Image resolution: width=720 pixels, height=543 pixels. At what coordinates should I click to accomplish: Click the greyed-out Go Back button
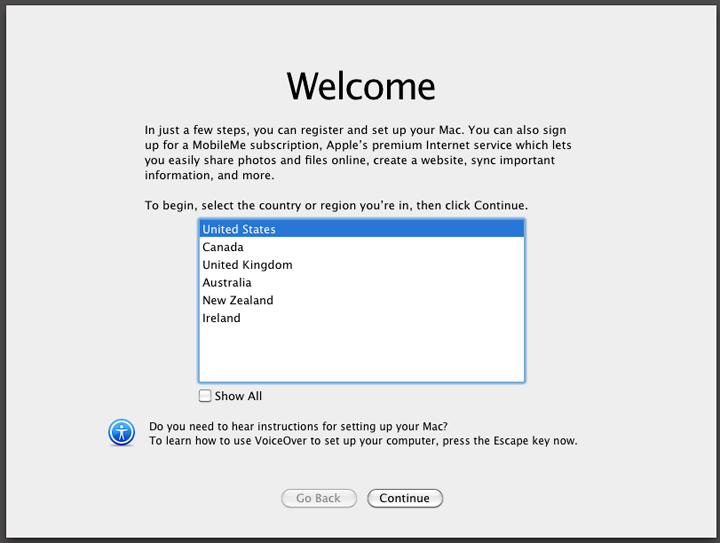[319, 498]
